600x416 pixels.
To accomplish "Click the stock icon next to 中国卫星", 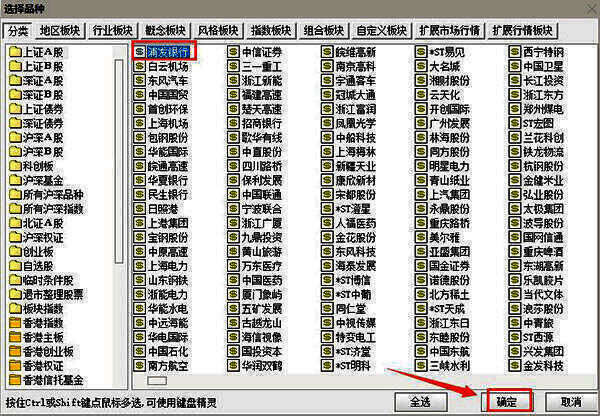I will click(x=515, y=66).
